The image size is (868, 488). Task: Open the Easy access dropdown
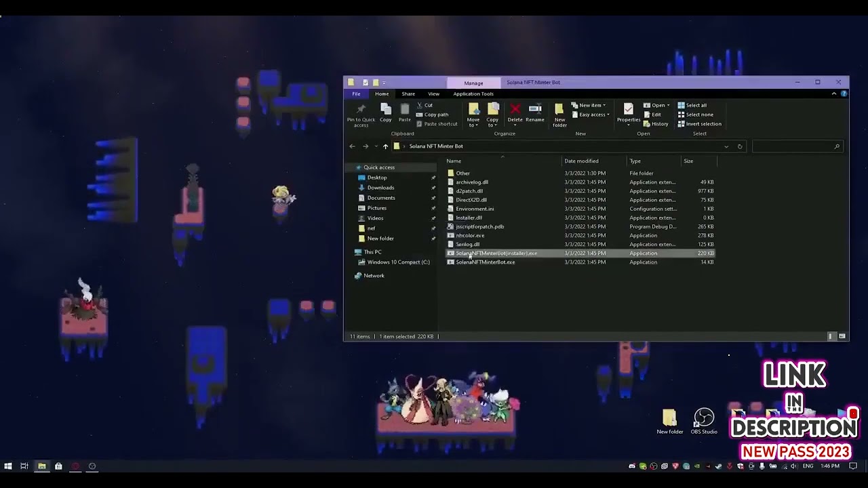pos(590,115)
